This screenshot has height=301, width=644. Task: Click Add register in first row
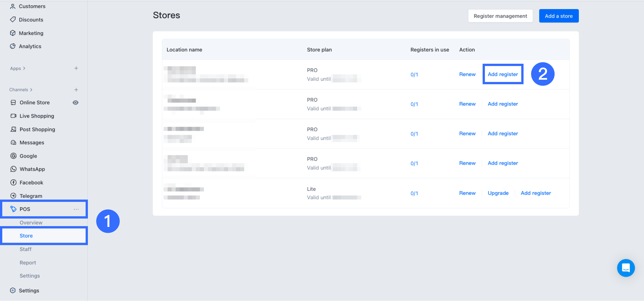coord(503,74)
